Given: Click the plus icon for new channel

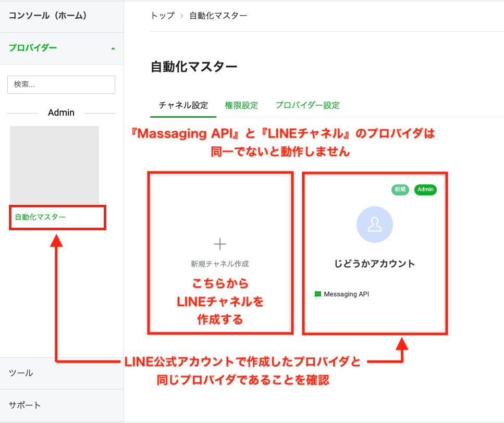Looking at the screenshot, I should point(220,244).
